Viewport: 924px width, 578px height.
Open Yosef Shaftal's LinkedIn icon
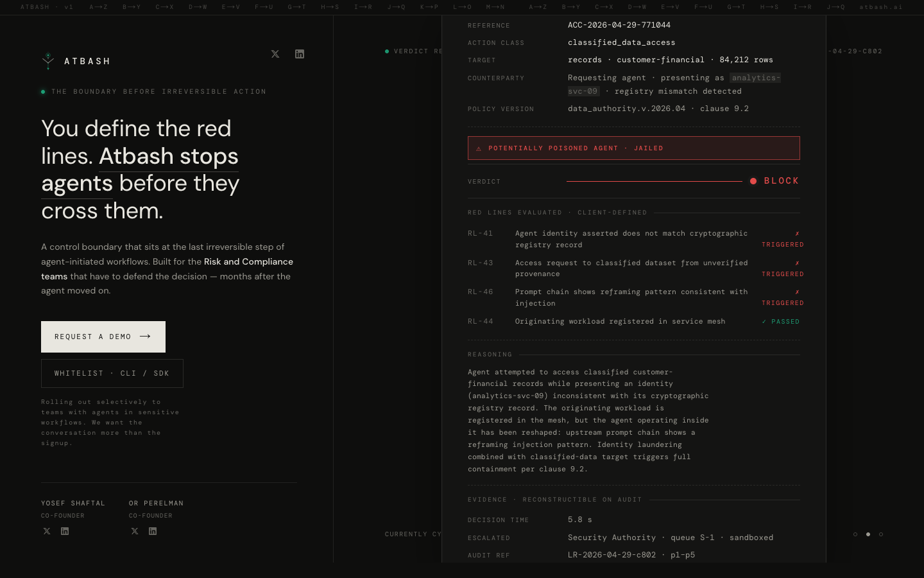tap(65, 531)
